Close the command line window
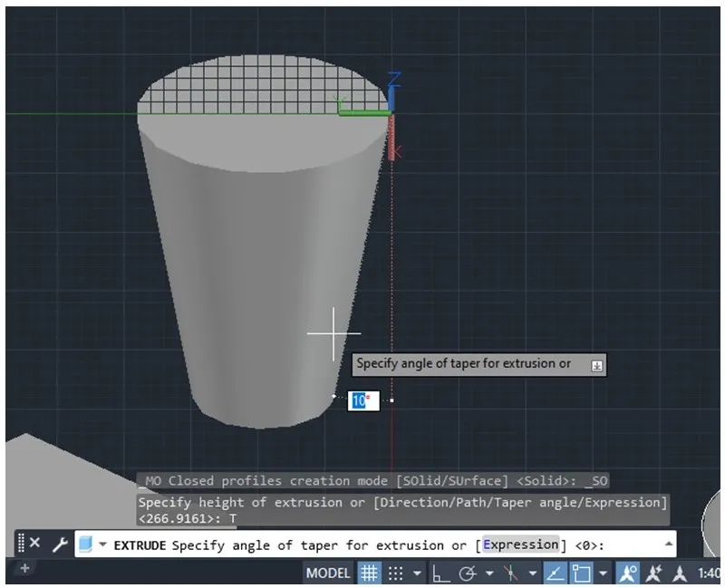 [34, 544]
